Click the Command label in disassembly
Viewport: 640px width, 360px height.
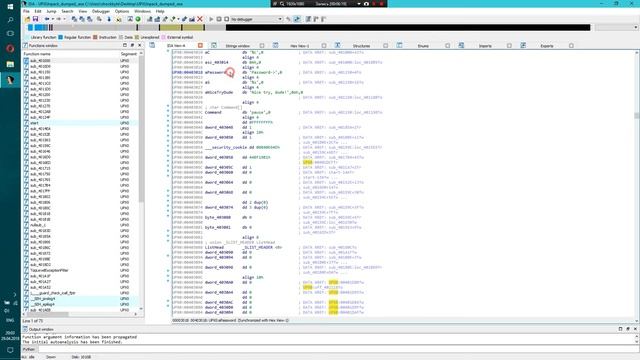click(x=213, y=112)
